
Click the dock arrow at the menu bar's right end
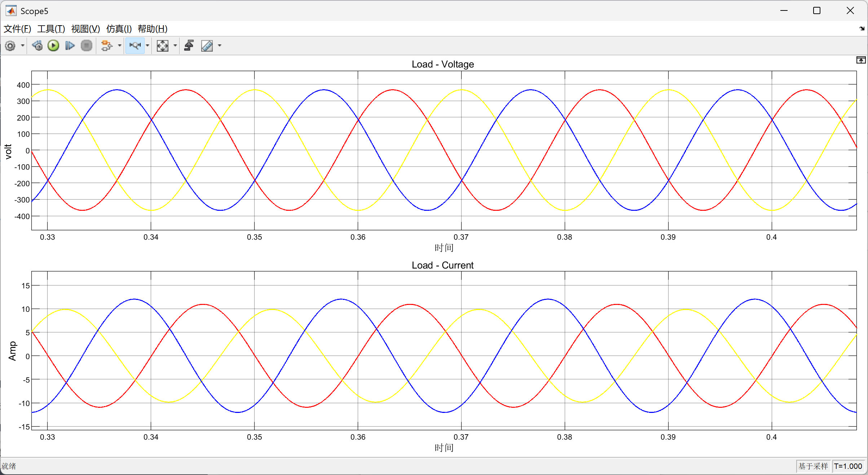[x=862, y=29]
